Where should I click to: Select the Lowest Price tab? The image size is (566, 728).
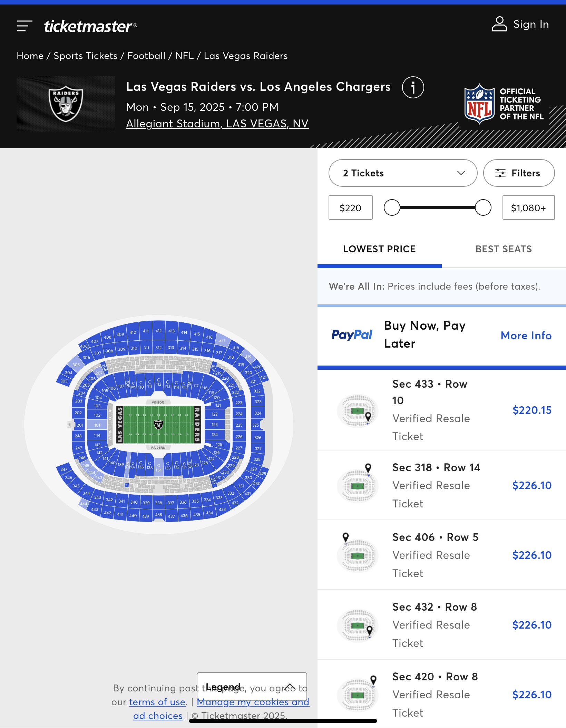click(379, 249)
